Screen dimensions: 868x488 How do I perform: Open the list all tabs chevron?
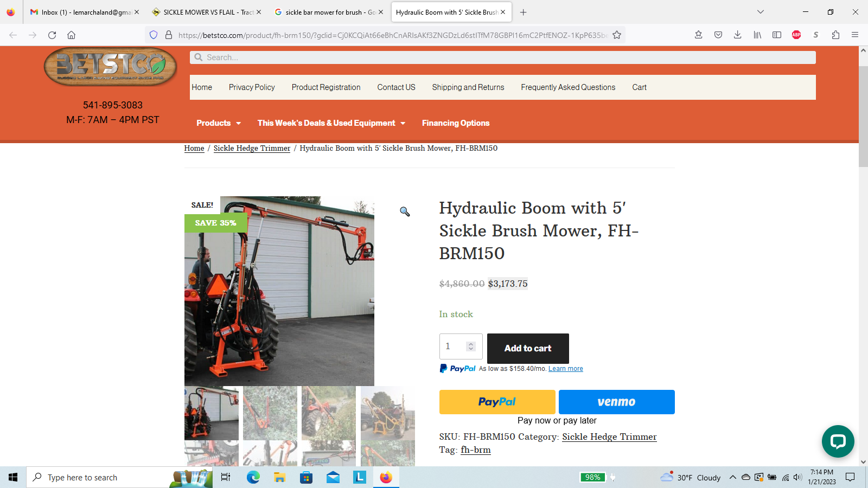click(761, 12)
